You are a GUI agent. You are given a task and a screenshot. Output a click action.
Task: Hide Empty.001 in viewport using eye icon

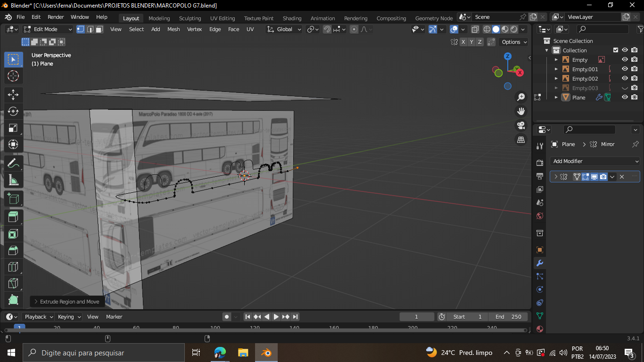(x=625, y=69)
